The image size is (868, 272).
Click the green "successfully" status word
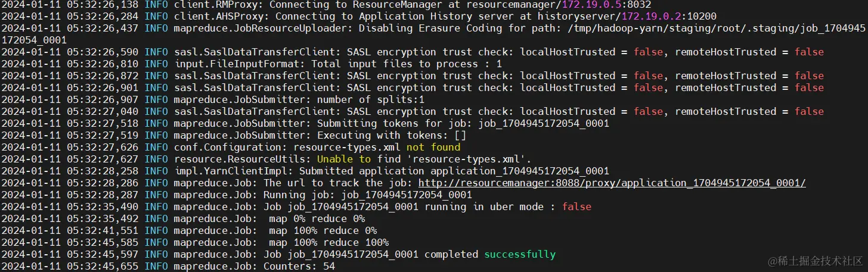pyautogui.click(x=519, y=255)
